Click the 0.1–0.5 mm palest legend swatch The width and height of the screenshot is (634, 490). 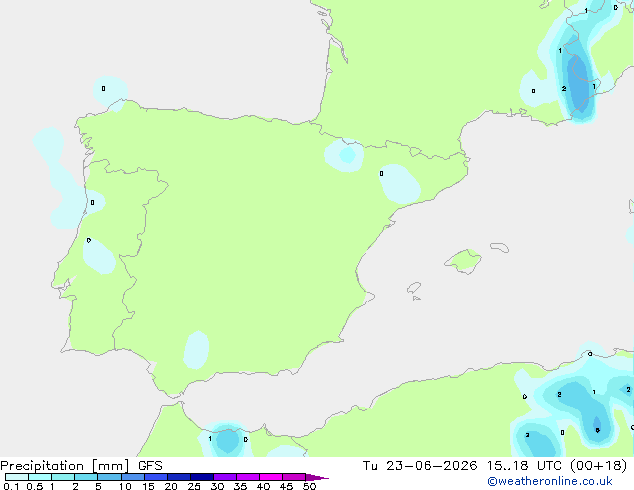[17, 477]
